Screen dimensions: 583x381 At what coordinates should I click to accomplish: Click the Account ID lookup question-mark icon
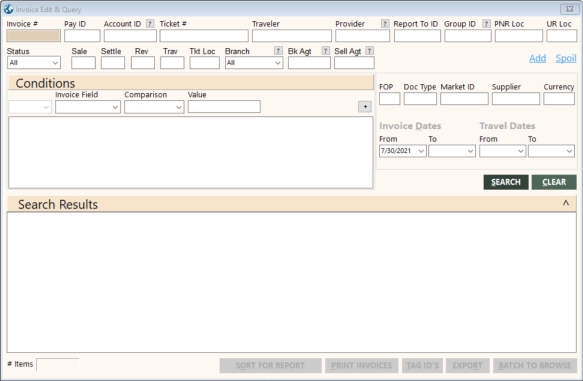(x=150, y=24)
